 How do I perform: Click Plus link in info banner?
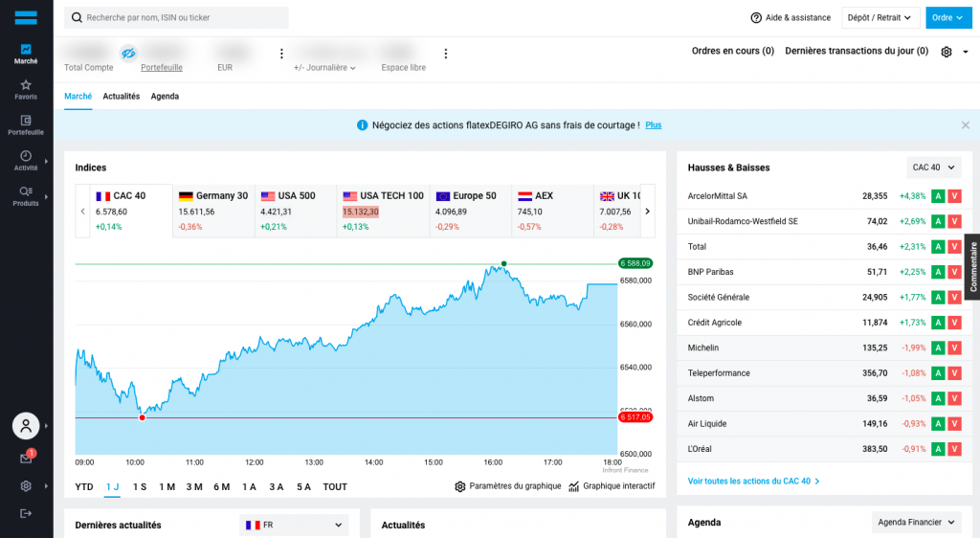(653, 125)
